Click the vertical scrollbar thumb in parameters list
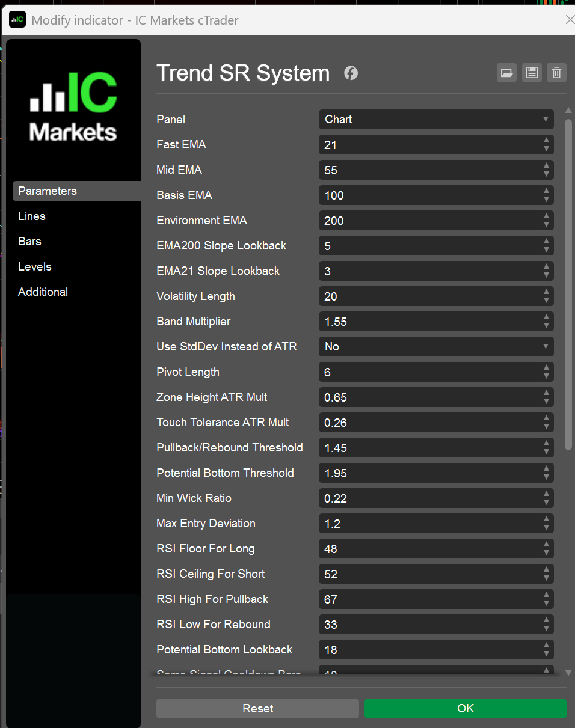 568,283
